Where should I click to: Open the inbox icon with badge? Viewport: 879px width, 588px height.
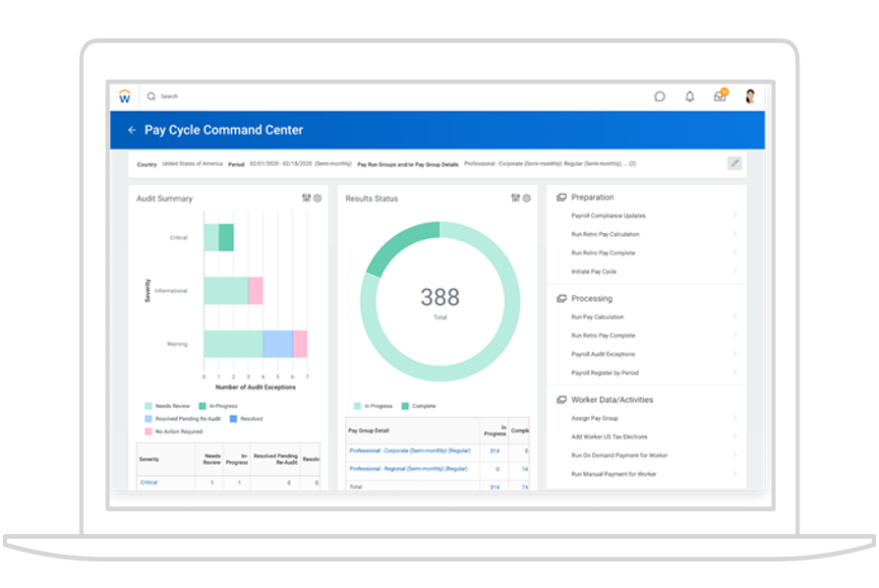tap(720, 96)
